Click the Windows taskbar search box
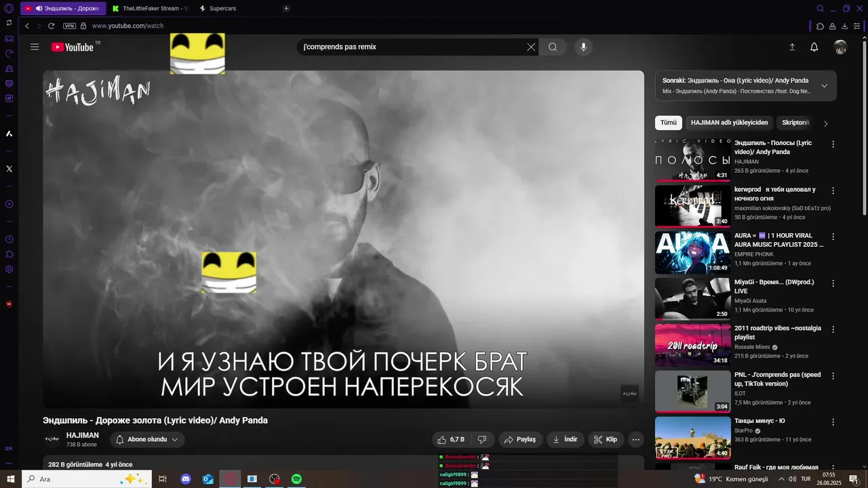 click(x=87, y=479)
